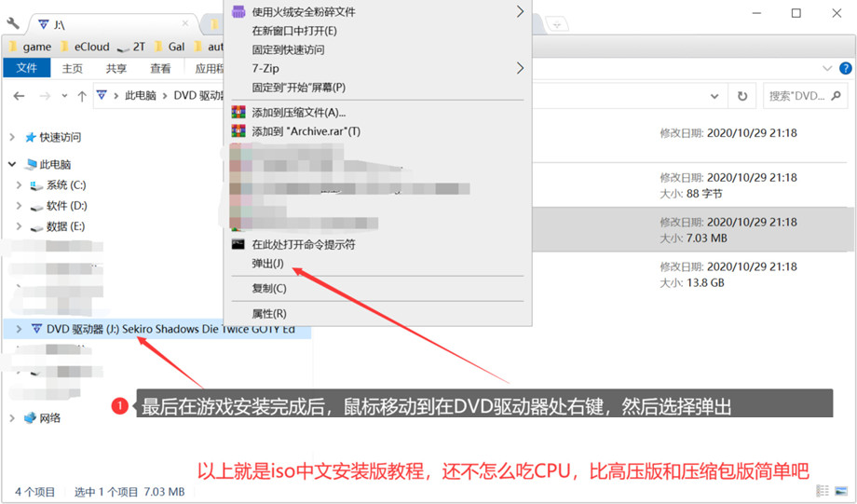
Task: Expand the 系统 (C:) drive node
Action: tap(20, 185)
